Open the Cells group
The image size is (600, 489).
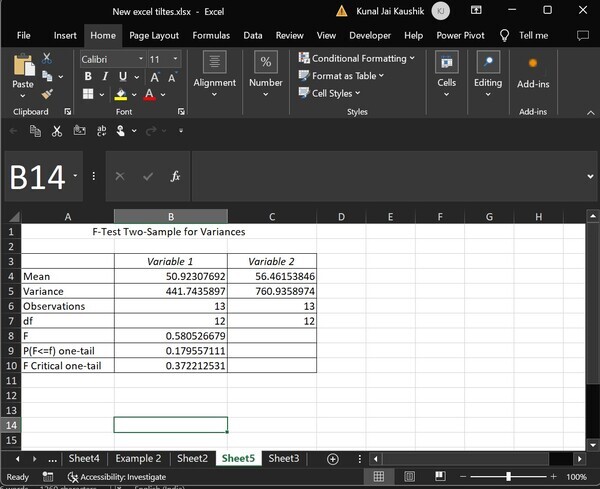446,74
